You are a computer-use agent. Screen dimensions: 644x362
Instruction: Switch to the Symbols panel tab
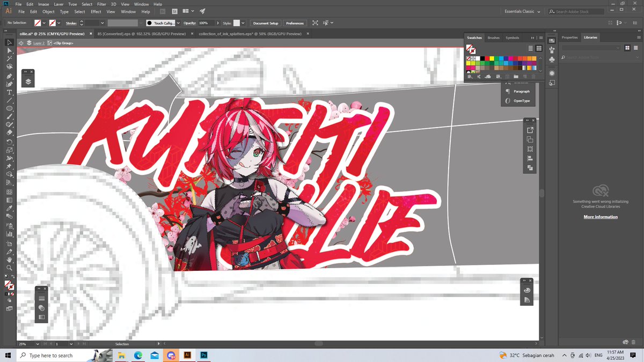tap(512, 38)
